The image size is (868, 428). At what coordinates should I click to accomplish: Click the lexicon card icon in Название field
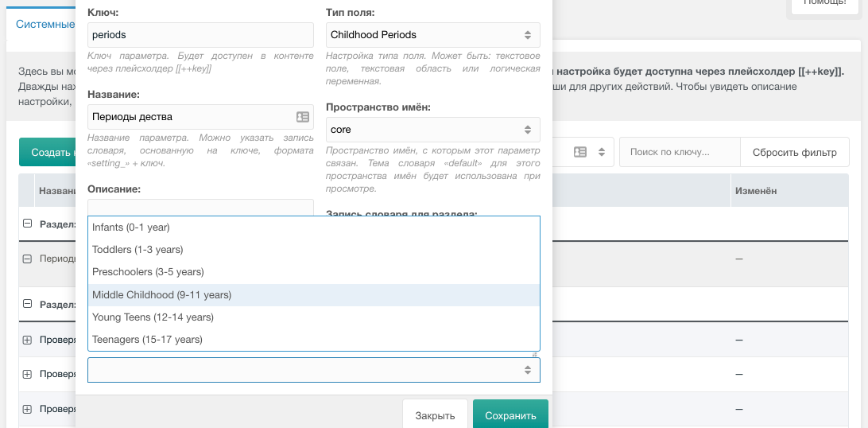[302, 117]
